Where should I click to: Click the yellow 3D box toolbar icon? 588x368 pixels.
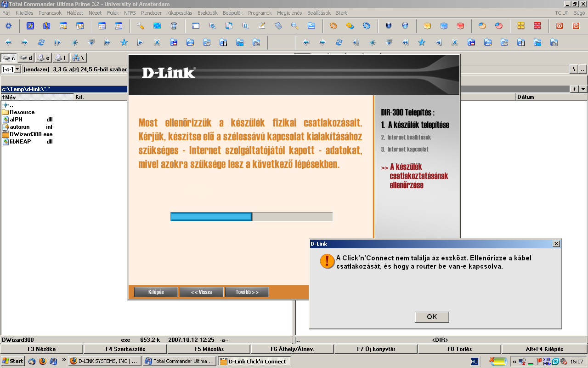(x=427, y=26)
